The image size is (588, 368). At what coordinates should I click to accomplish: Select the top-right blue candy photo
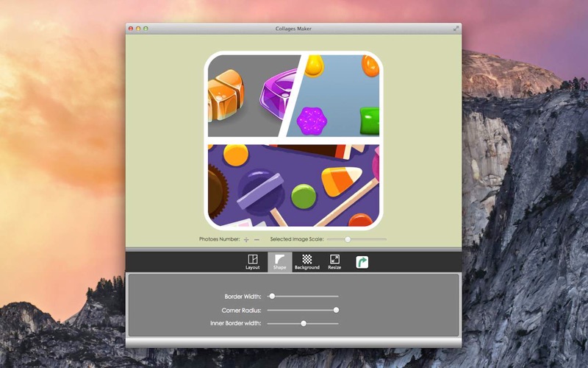(342, 96)
